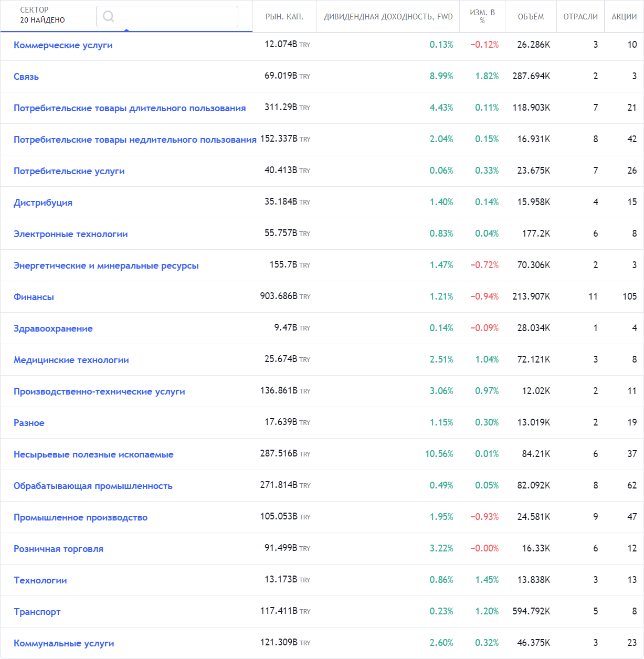Select the Дистрибуция sector link
Screen dimensions: 644x659
click(43, 203)
